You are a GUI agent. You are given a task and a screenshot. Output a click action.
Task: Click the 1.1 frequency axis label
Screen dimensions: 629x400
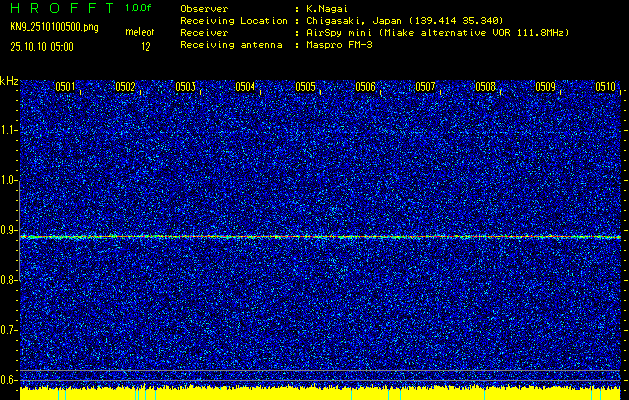(x=9, y=130)
